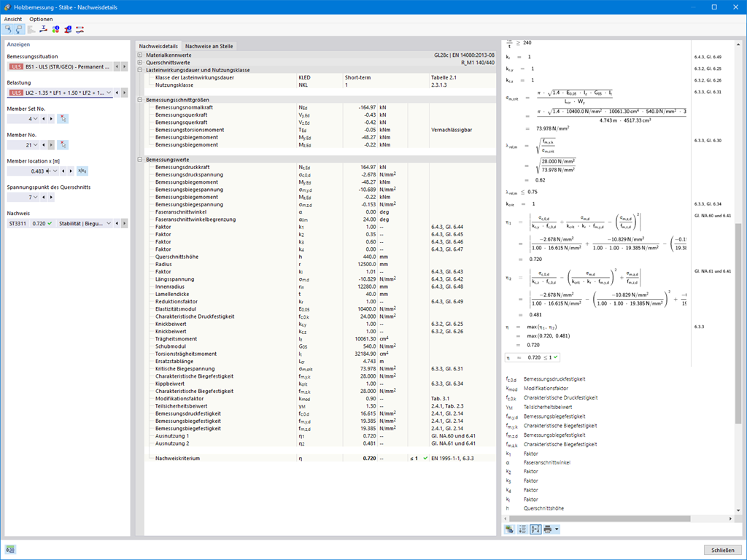Click the horizontal scrollbar right arrow
The image size is (747, 560).
click(x=730, y=518)
